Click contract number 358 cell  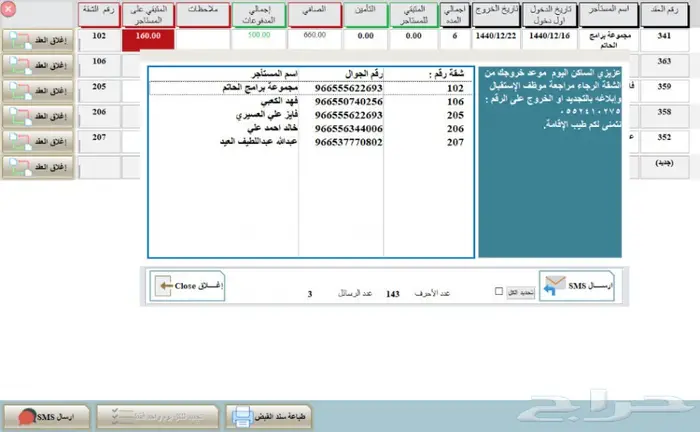(664, 116)
